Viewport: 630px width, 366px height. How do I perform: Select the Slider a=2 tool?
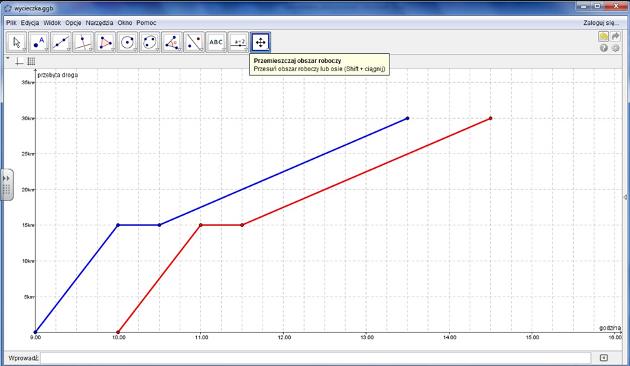click(238, 42)
